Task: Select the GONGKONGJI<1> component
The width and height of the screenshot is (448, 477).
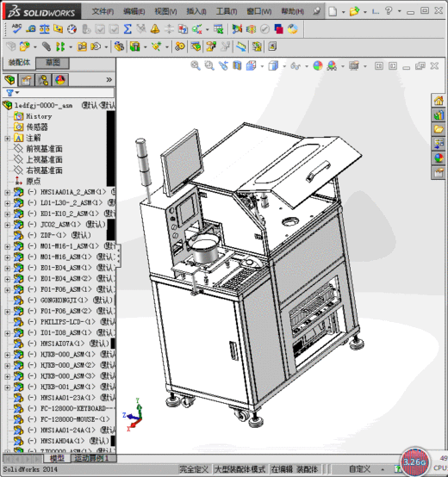Action: coord(65,300)
